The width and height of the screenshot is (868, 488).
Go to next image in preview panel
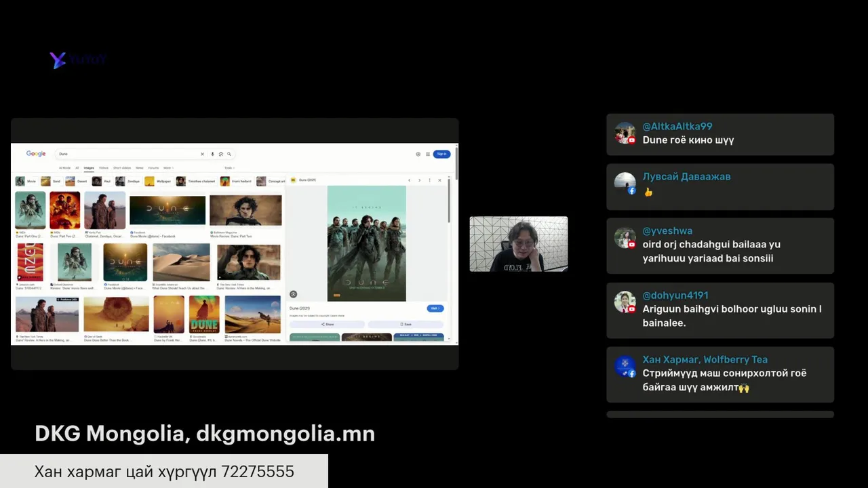click(419, 180)
